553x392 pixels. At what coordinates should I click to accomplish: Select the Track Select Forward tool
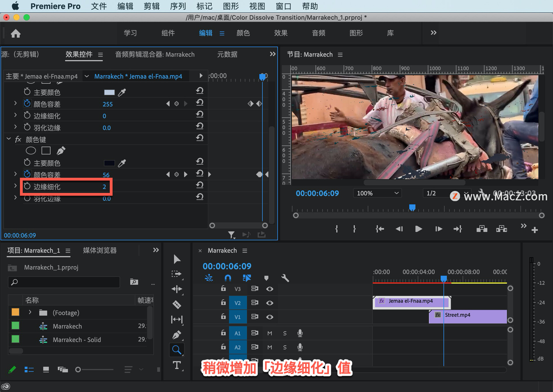(177, 274)
